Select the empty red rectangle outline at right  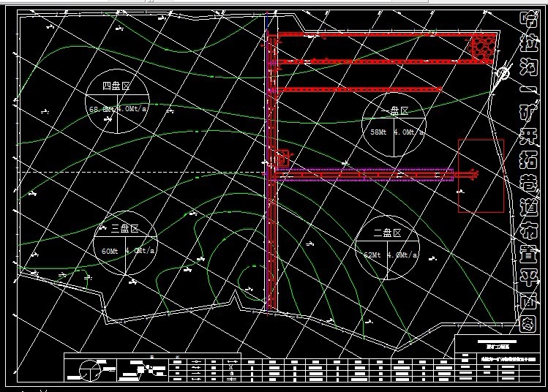point(481,176)
